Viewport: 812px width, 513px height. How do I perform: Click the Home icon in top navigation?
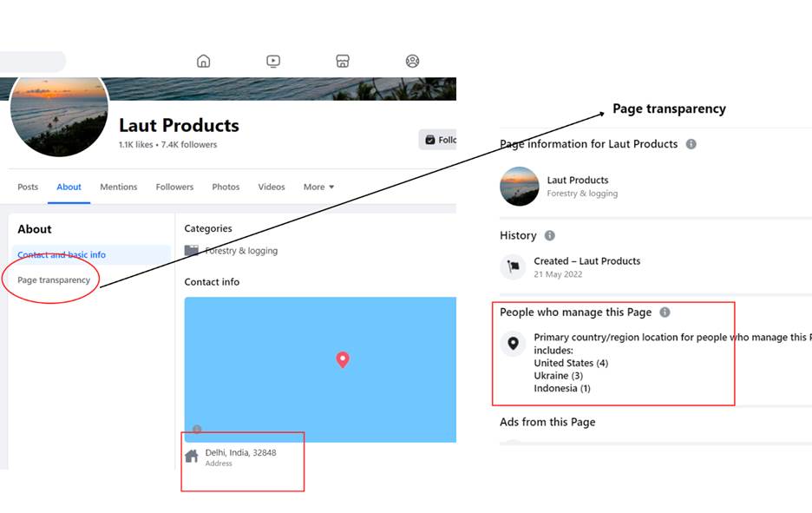click(x=203, y=61)
